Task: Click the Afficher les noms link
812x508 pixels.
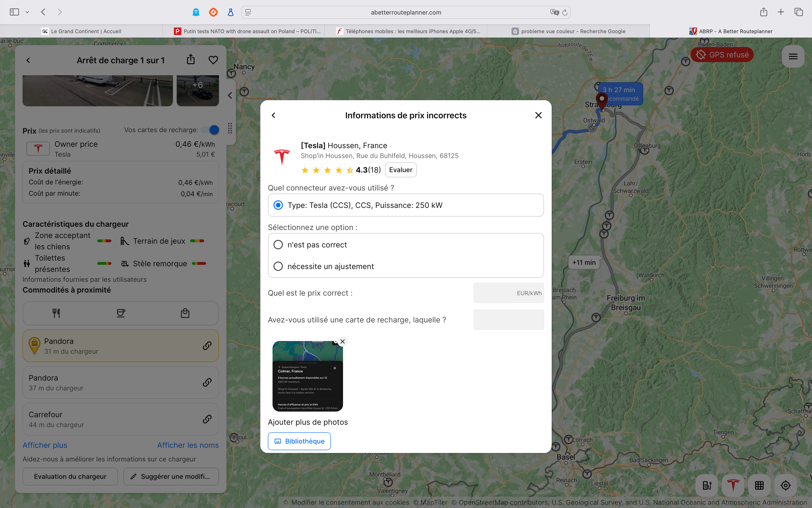Action: [188, 445]
